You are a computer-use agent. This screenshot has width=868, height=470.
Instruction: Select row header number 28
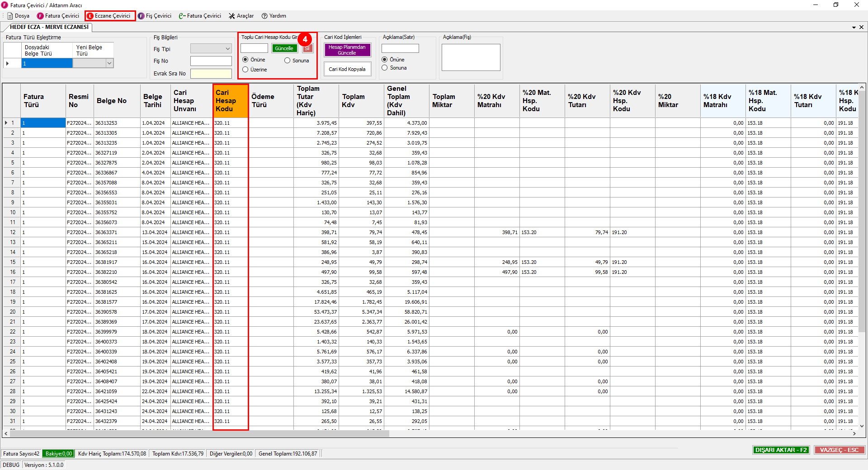click(x=12, y=391)
